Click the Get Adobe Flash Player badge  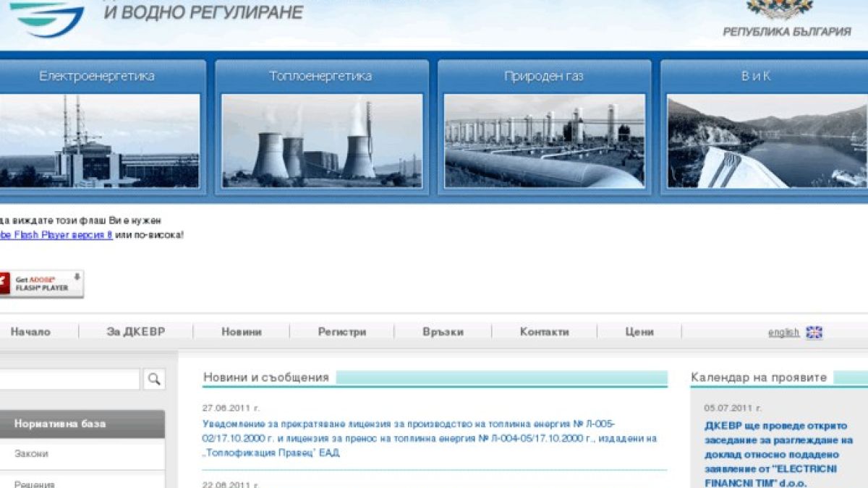(x=41, y=283)
